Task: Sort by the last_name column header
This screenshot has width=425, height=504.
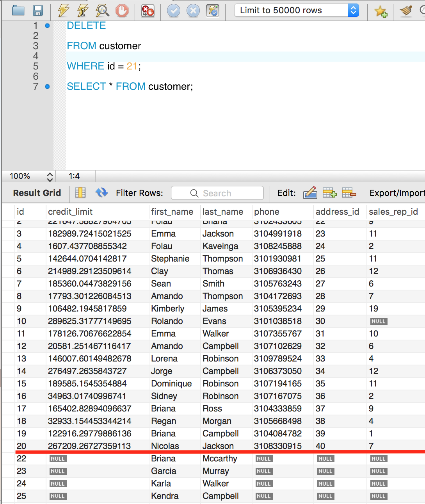Action: (223, 212)
